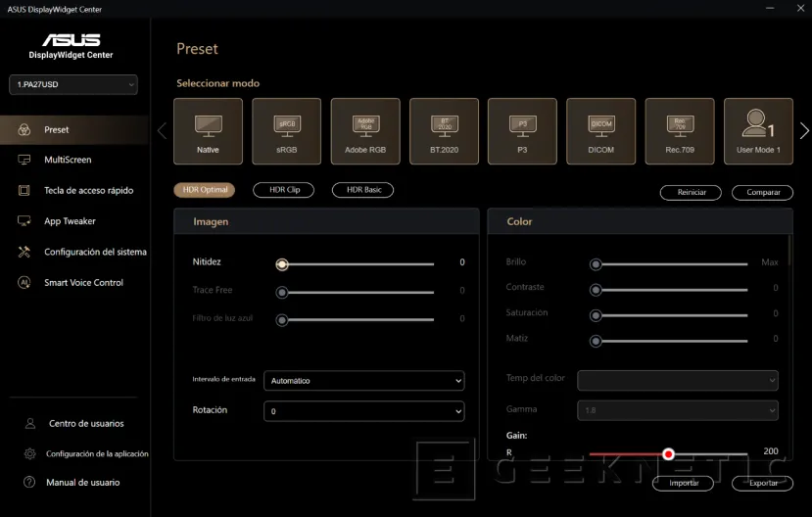Go to App Tweaker in sidebar
Image resolution: width=812 pixels, height=517 pixels.
tap(70, 221)
